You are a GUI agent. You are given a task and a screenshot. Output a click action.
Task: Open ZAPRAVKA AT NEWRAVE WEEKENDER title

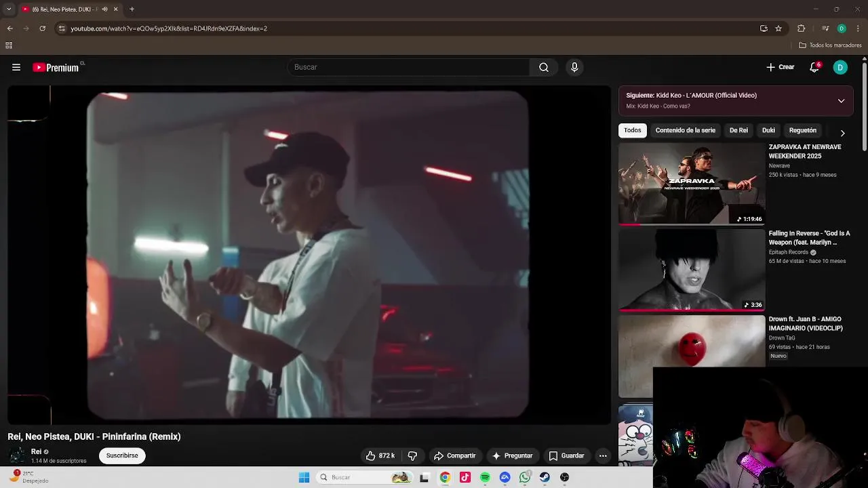[805, 151]
